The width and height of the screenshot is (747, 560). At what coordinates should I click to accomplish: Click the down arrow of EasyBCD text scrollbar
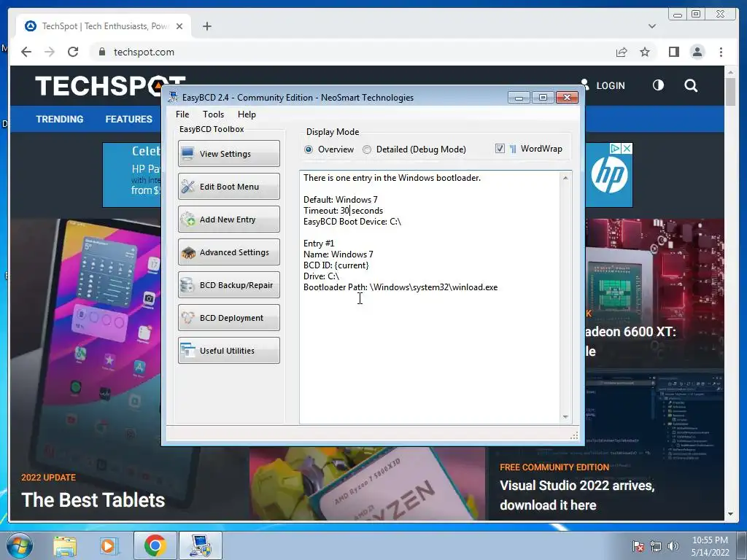(565, 417)
